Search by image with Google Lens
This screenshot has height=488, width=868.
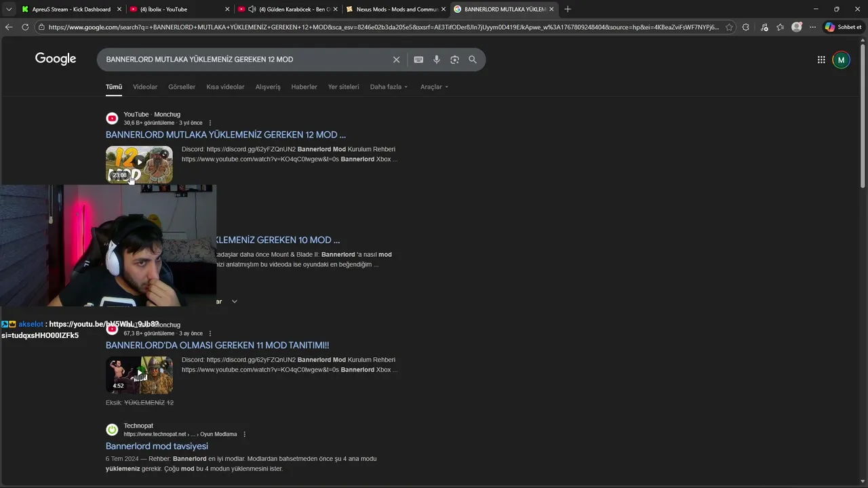coord(454,60)
